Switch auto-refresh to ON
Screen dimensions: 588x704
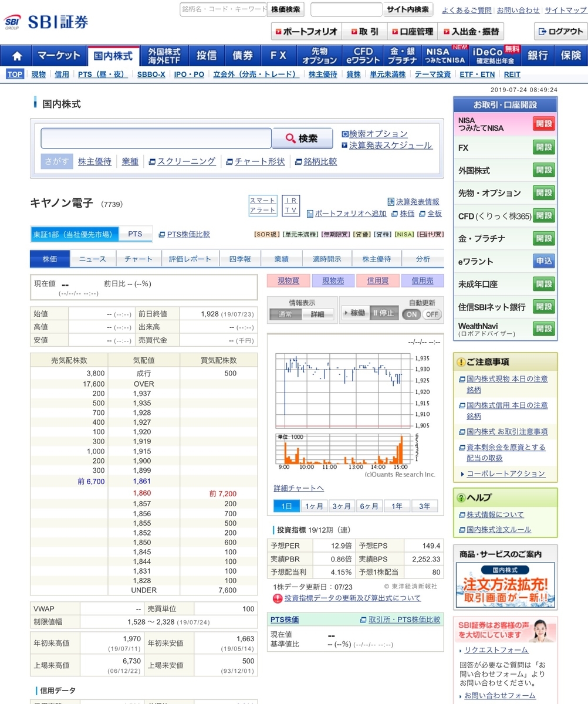[412, 314]
